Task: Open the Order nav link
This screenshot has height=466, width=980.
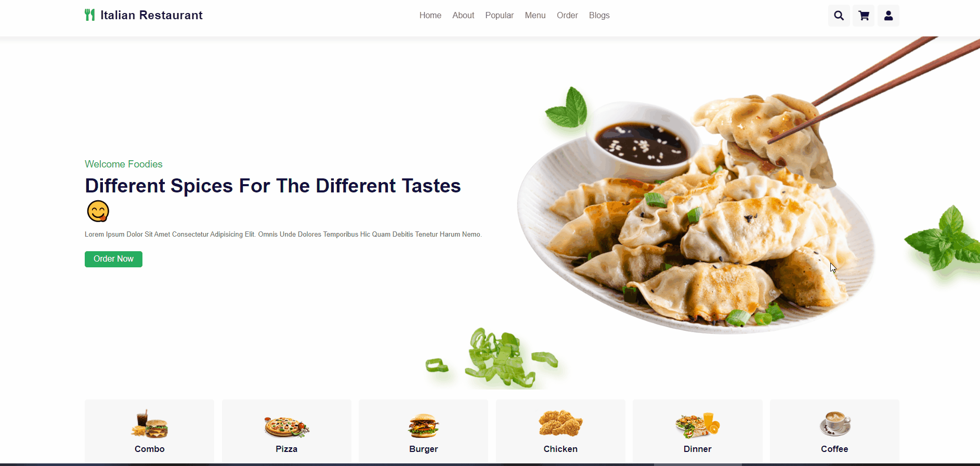Action: coord(567,16)
